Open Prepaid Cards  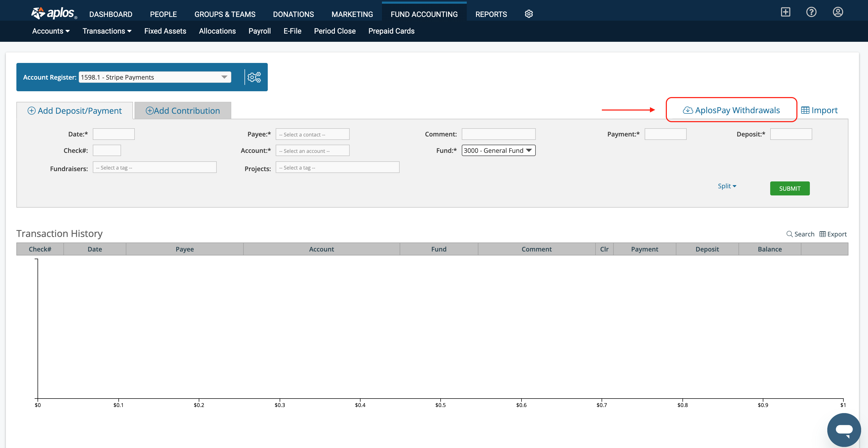391,31
